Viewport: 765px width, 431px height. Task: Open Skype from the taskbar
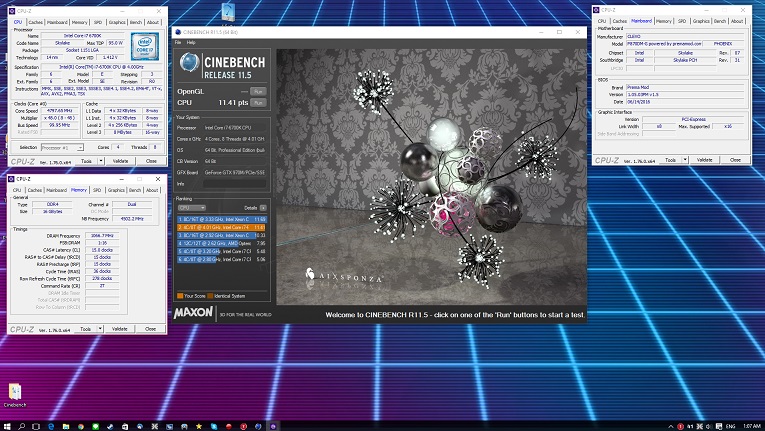(x=214, y=426)
